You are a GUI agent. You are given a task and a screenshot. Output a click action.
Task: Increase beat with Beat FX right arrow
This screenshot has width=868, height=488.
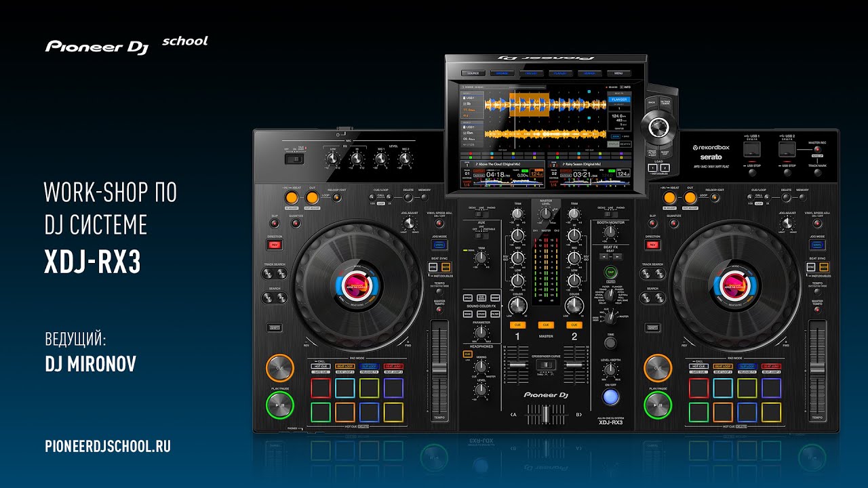click(616, 257)
